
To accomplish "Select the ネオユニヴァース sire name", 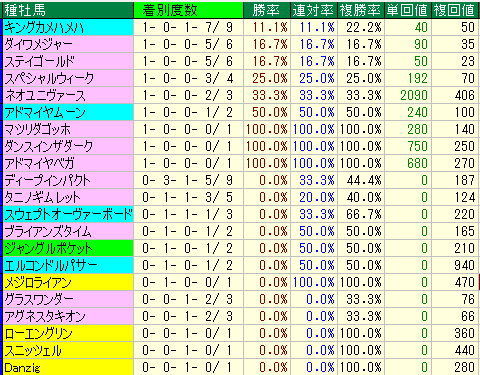I will click(46, 95).
